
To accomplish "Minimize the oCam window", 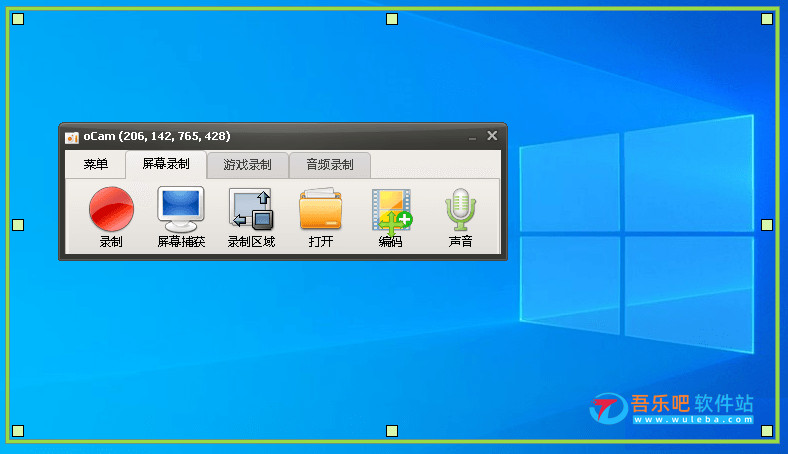I will [x=472, y=136].
